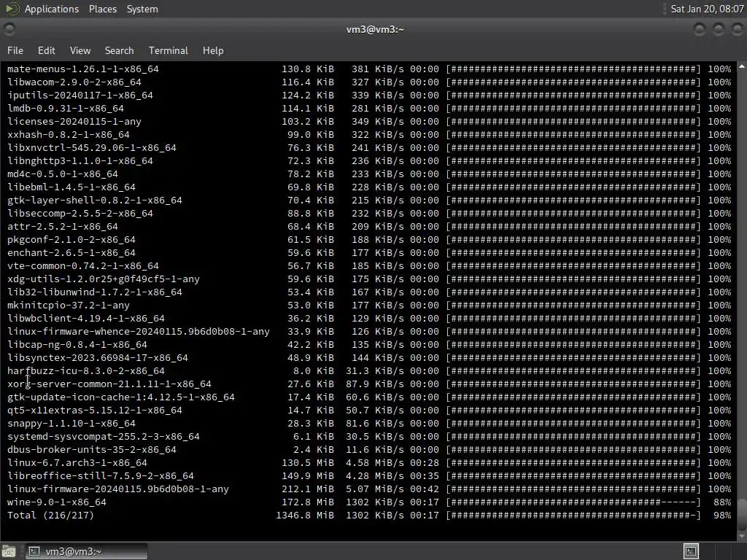Click the clock showing Sat Jan 20, 08:07
The width and height of the screenshot is (747, 560).
pyautogui.click(x=707, y=9)
